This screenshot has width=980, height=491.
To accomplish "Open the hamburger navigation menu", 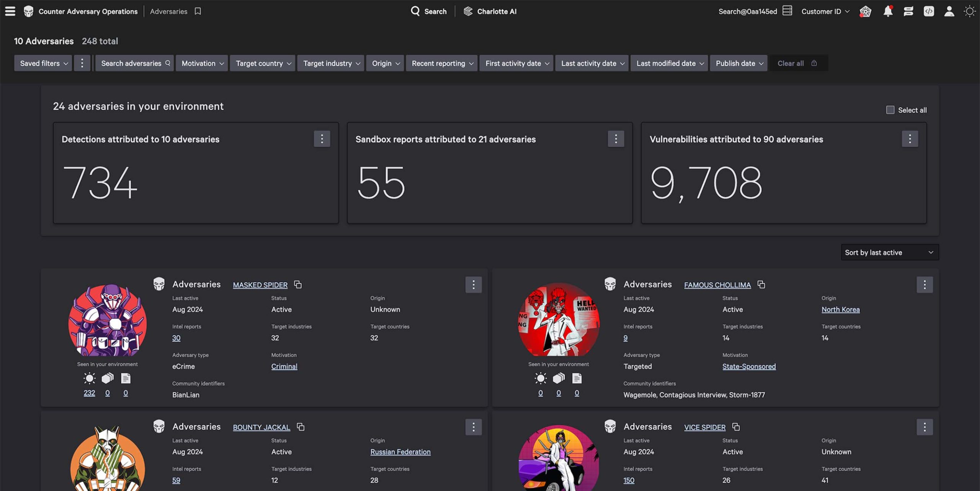I will [x=10, y=11].
